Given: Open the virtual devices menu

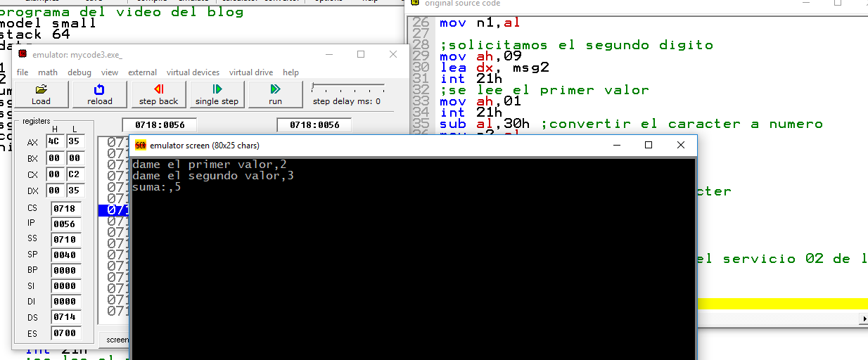Looking at the screenshot, I should [193, 72].
